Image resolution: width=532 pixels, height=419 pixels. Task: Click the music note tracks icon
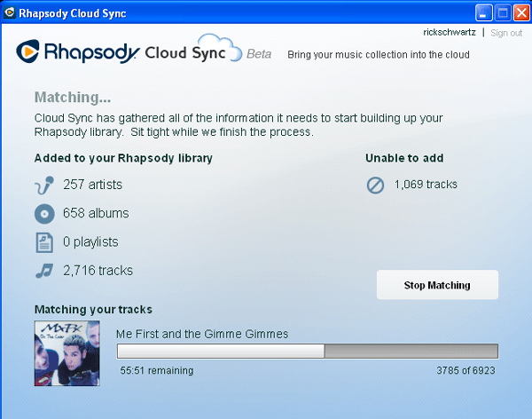pos(44,271)
